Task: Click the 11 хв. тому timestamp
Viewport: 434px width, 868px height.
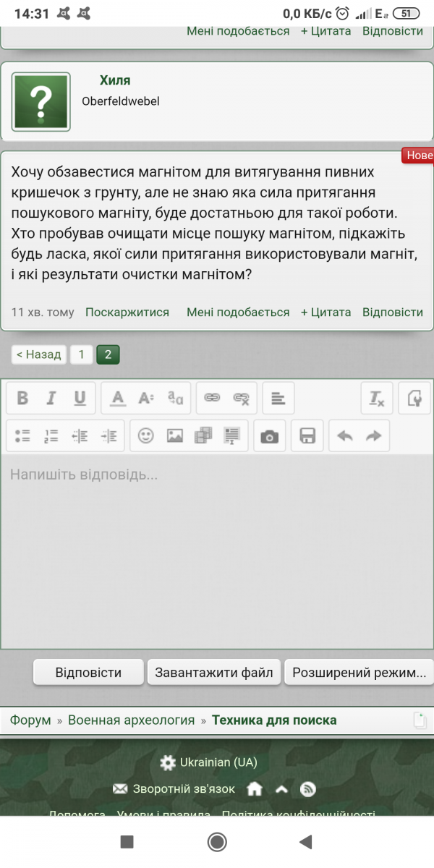Action: click(x=43, y=312)
